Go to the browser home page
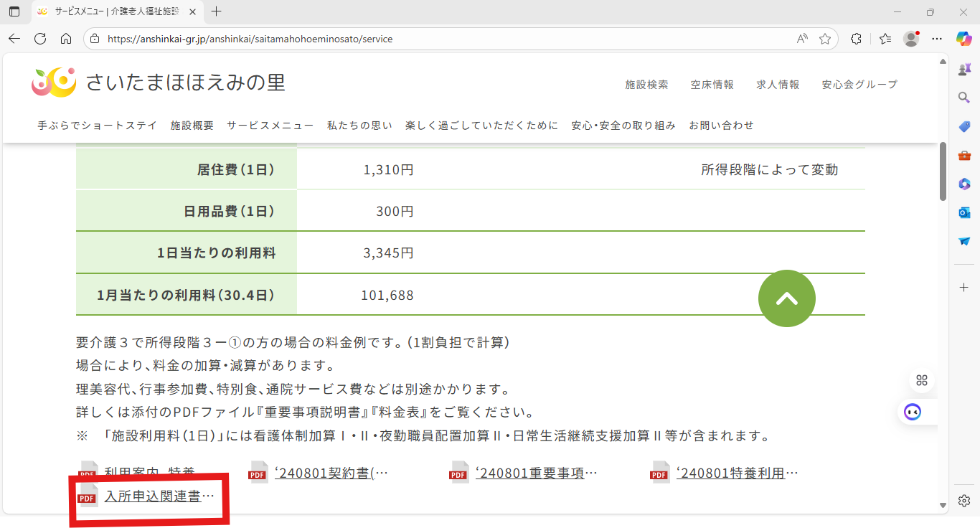This screenshot has width=980, height=528. 66,39
